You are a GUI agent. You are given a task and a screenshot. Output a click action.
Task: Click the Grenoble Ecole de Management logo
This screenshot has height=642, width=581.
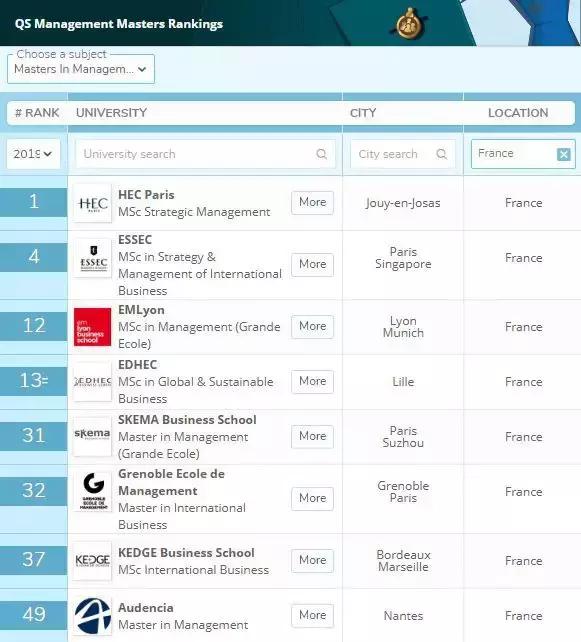pos(93,492)
